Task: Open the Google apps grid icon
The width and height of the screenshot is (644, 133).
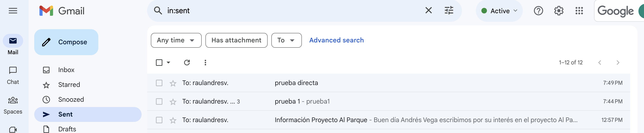Action: click(579, 11)
